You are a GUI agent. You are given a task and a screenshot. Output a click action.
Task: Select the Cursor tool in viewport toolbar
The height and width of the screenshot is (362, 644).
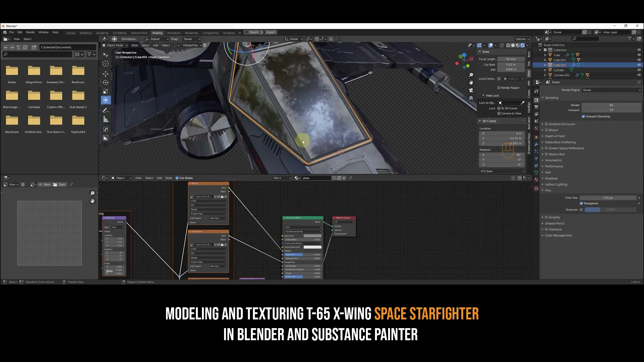[106, 64]
